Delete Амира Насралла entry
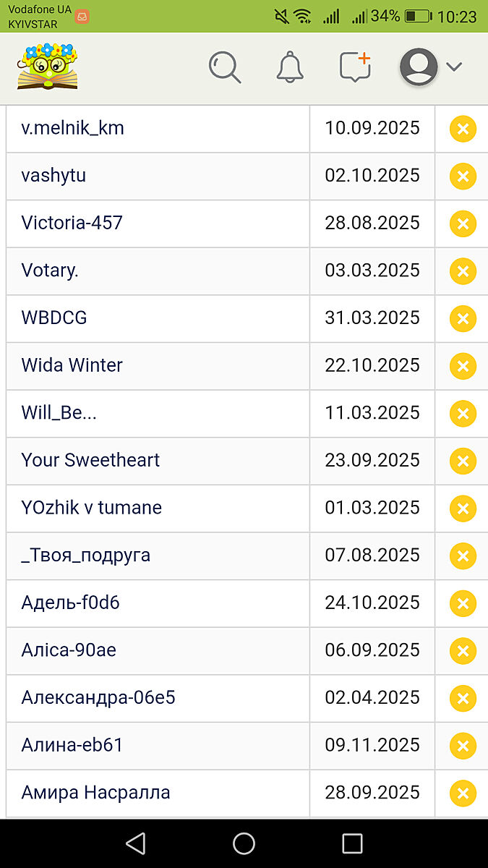The width and height of the screenshot is (488, 868). tap(463, 794)
